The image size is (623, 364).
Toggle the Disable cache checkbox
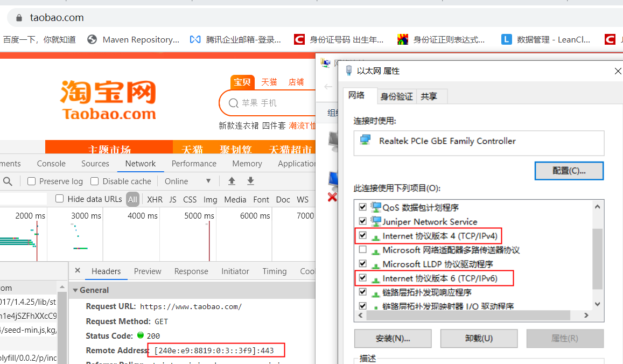pos(95,181)
